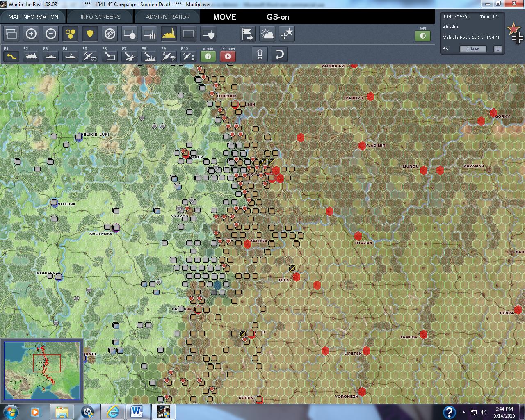525x420 pixels.
Task: Click the red End Turn button
Action: (x=228, y=56)
